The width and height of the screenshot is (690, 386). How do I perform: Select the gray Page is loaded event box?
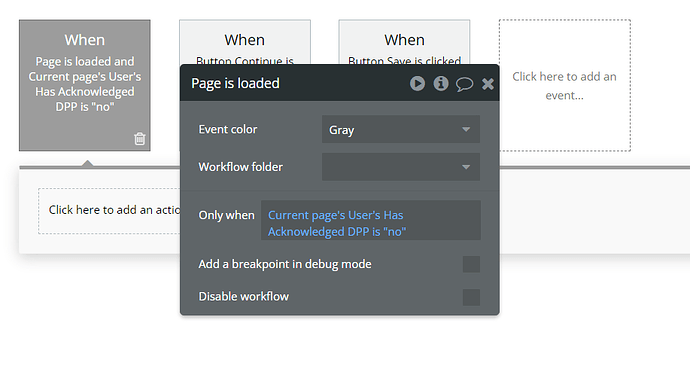tap(84, 85)
